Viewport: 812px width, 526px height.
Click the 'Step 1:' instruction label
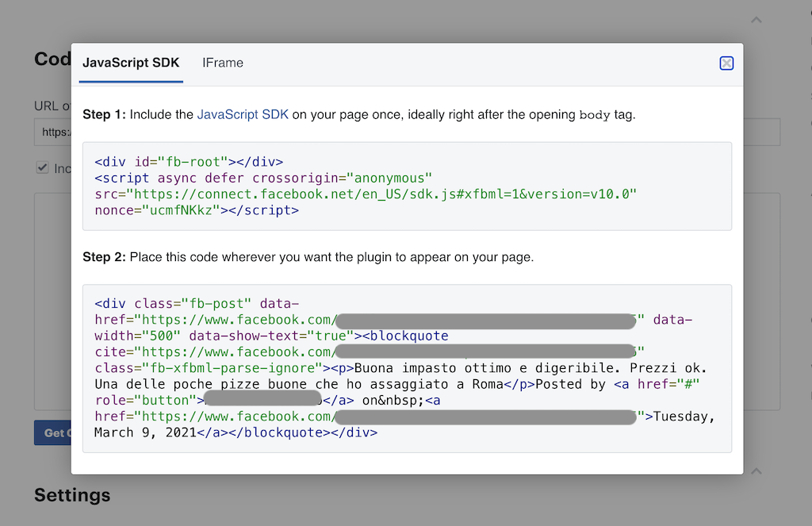(104, 114)
